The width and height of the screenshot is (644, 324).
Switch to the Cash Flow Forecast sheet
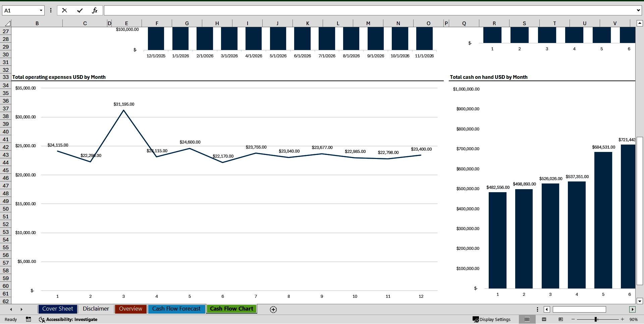click(176, 309)
